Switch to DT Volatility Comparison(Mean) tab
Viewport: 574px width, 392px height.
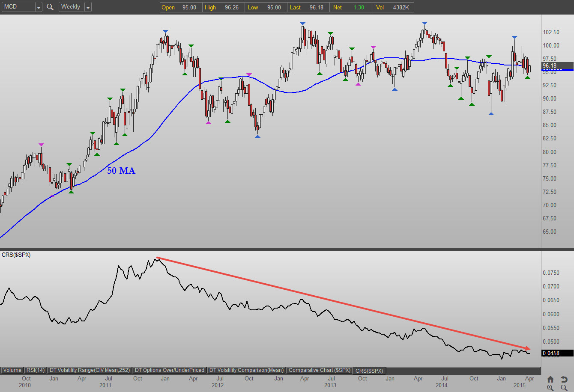(247, 370)
